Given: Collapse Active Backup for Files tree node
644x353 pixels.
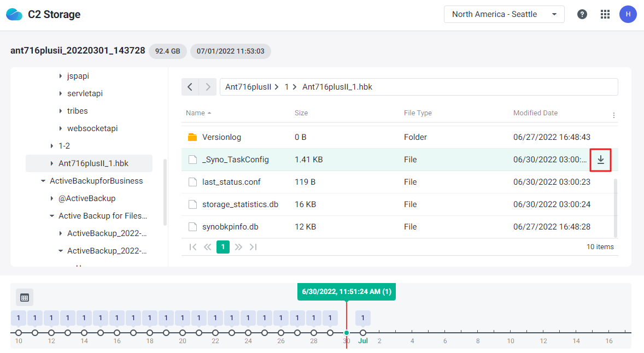Looking at the screenshot, I should click(x=52, y=216).
